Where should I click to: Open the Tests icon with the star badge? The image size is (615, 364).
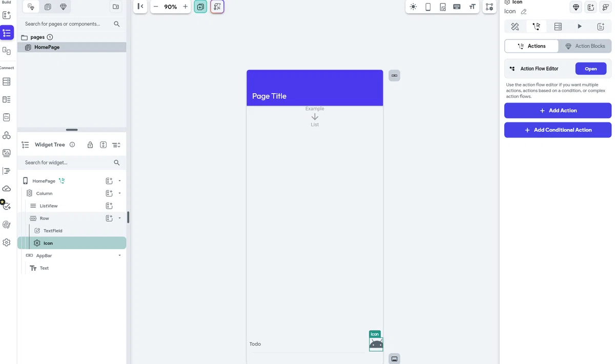(x=6, y=205)
